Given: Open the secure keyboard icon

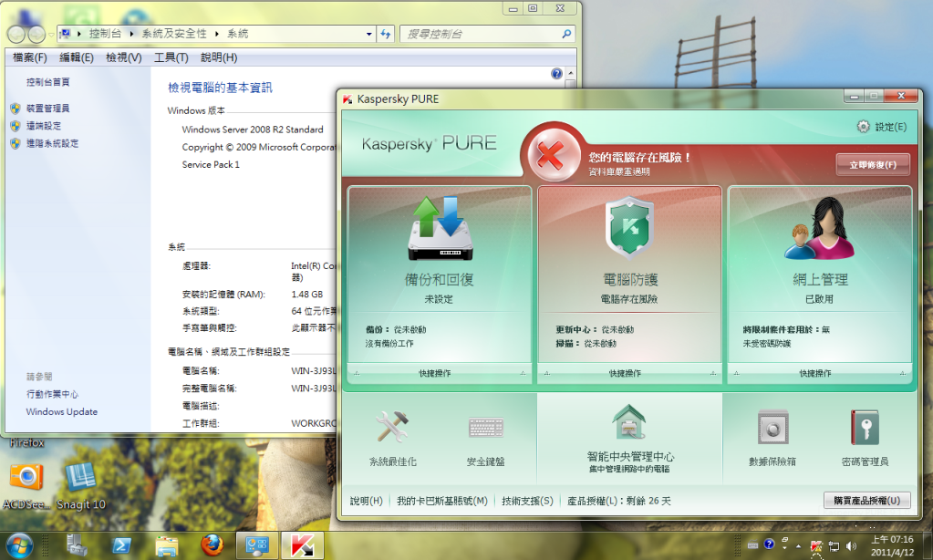Looking at the screenshot, I should [x=485, y=428].
